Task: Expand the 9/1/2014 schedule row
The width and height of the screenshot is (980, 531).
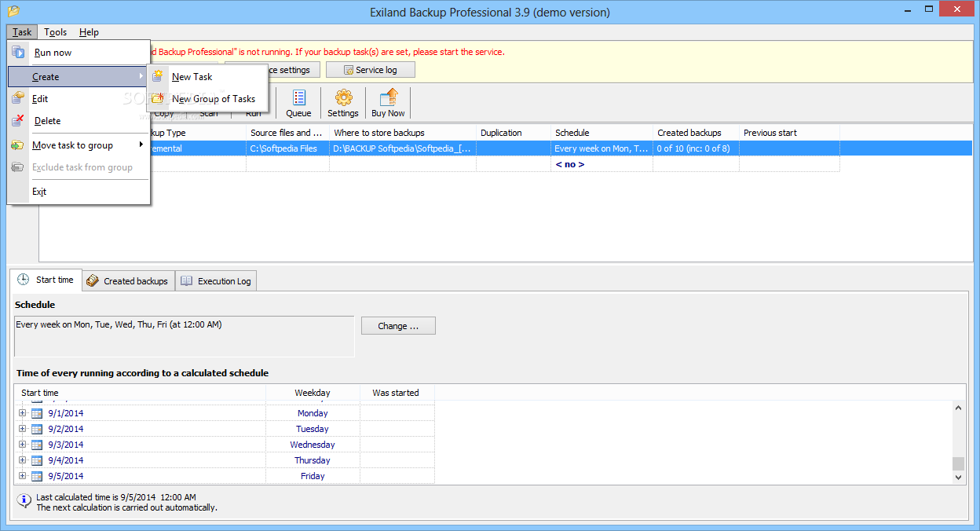Action: [23, 413]
